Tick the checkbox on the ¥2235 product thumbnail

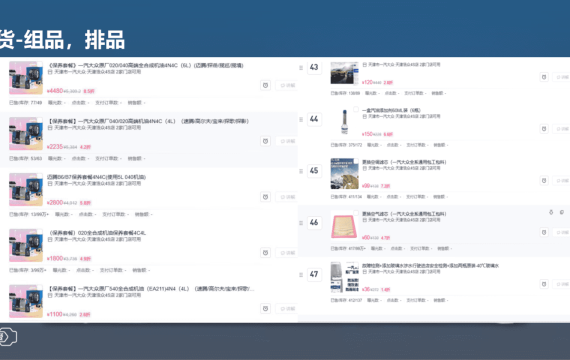coord(40,120)
